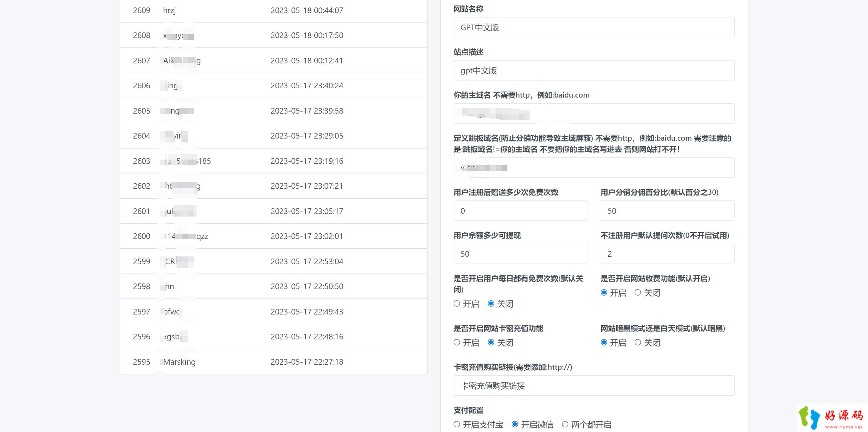Click timestamp 2023-05-17 22:53:04

click(307, 262)
